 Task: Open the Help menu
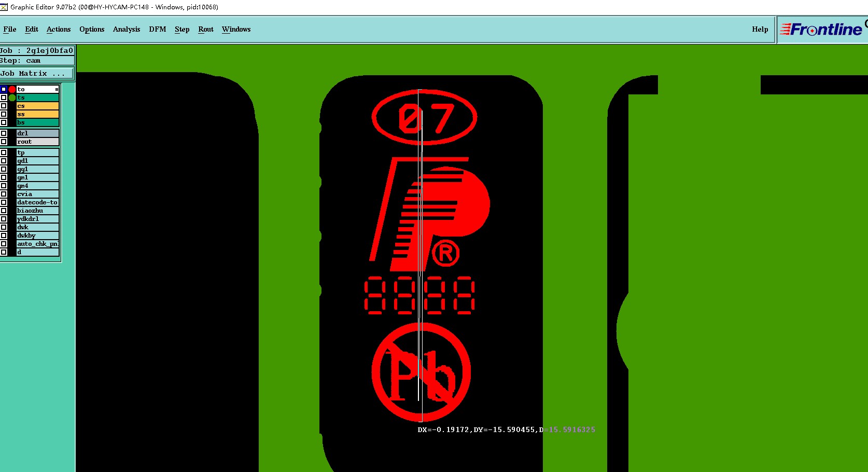coord(760,30)
